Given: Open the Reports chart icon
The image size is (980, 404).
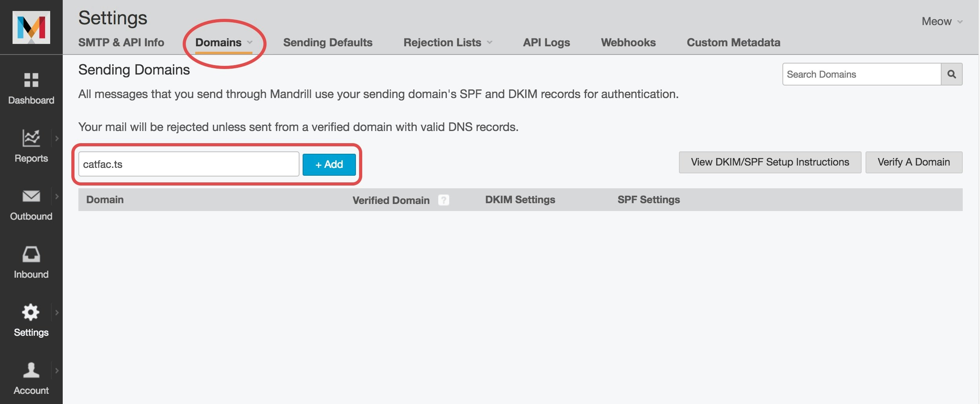Looking at the screenshot, I should 31,138.
